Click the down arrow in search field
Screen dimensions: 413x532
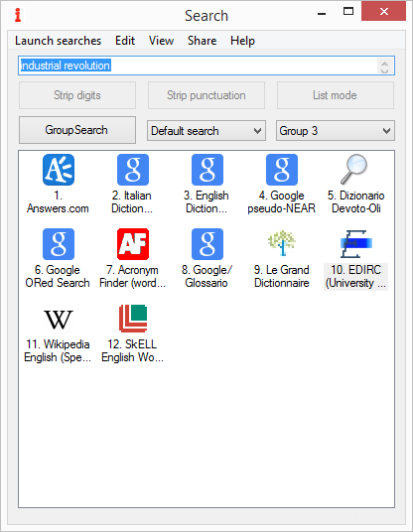384,69
